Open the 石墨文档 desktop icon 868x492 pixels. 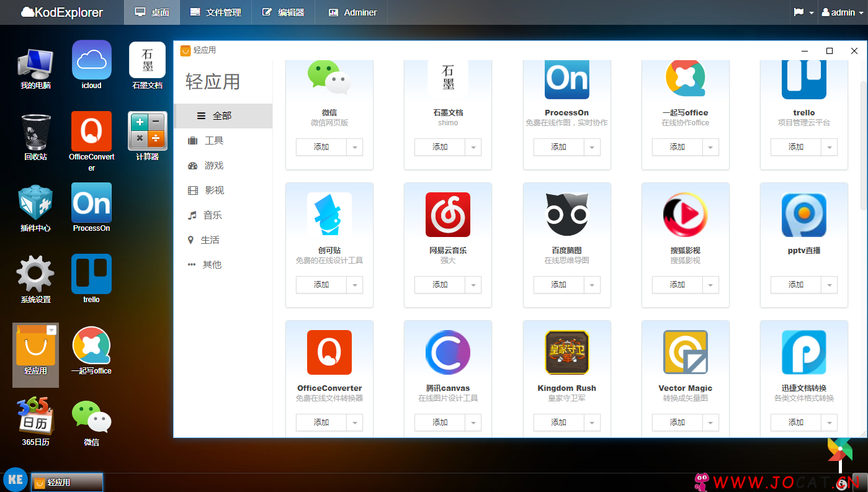point(147,66)
